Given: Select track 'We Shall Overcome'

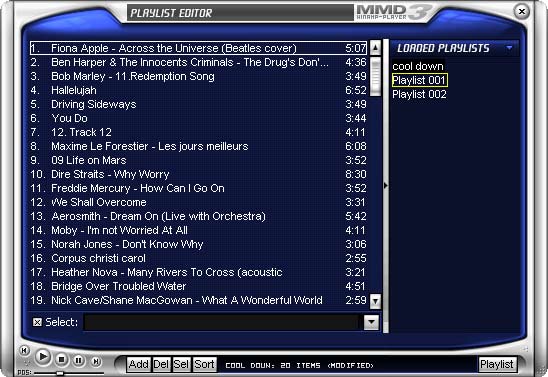Looking at the screenshot, I should click(198, 202).
